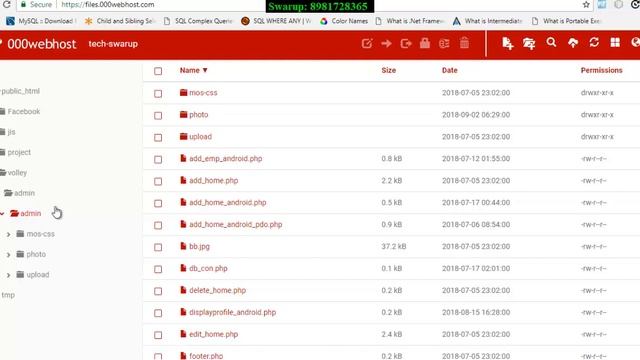The width and height of the screenshot is (640, 360).
Task: Toggle the select-all checkbox in header
Action: [158, 71]
